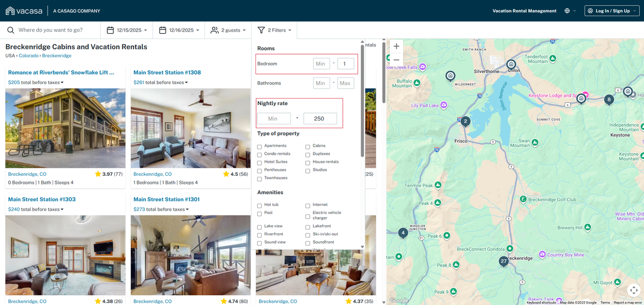The height and width of the screenshot is (305, 644).
Task: Click the globe language icon
Action: coord(567,11)
